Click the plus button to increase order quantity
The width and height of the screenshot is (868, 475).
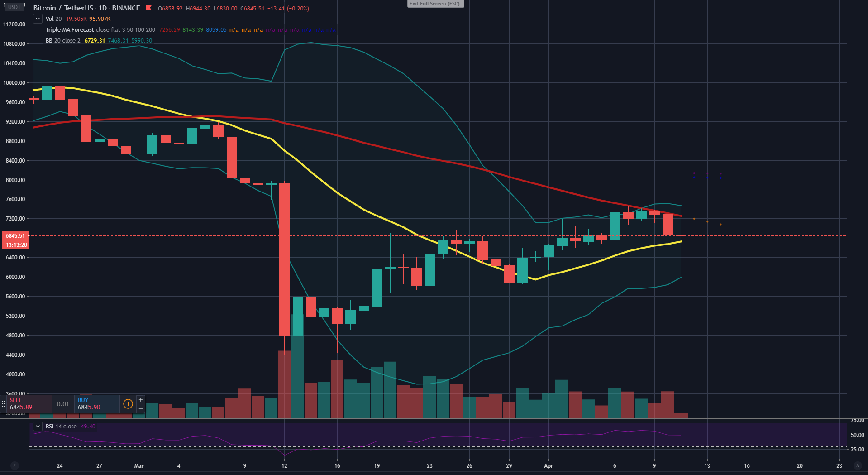pyautogui.click(x=141, y=400)
